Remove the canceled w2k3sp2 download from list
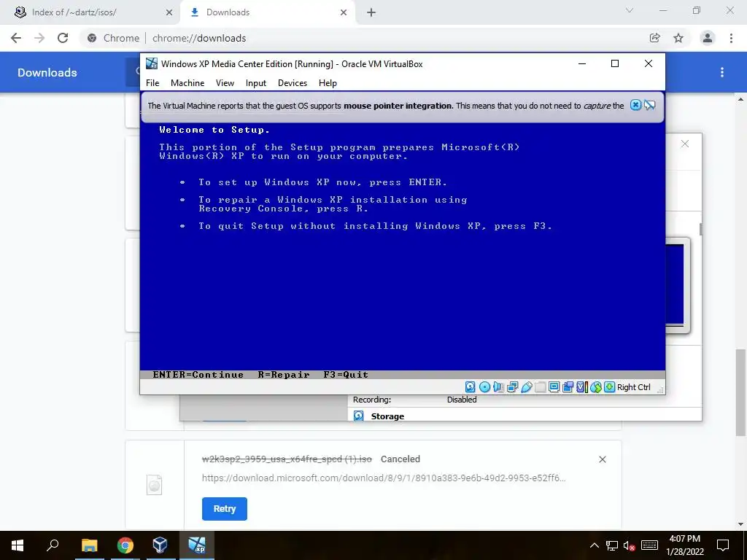 602,459
